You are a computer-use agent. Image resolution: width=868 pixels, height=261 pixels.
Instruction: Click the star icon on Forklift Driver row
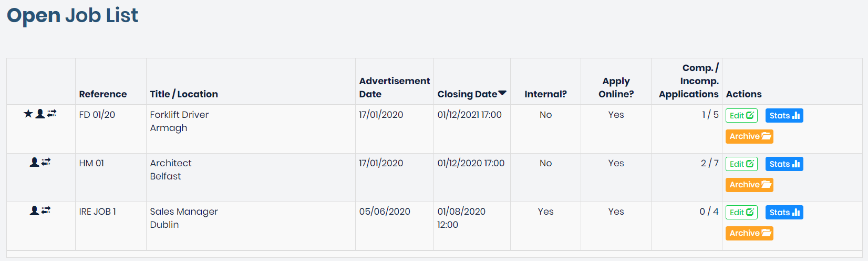point(28,114)
